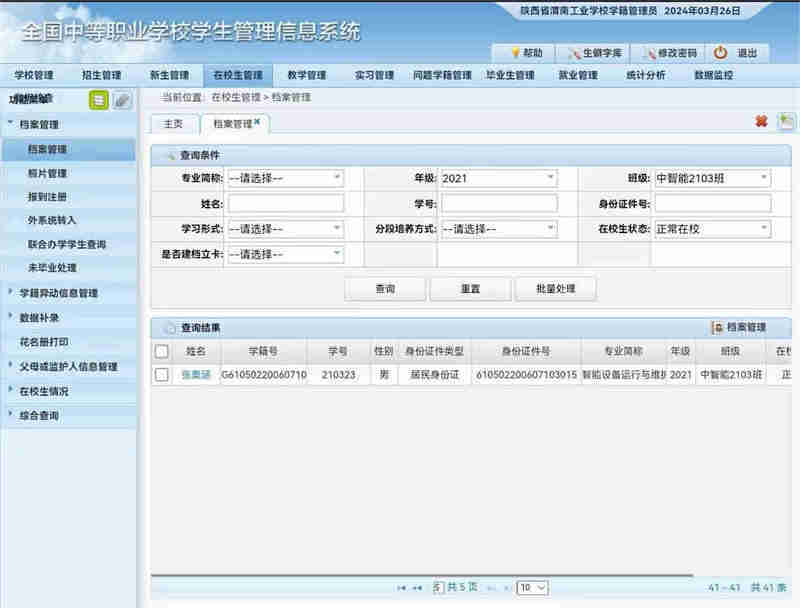Image resolution: width=800 pixels, height=608 pixels.
Task: Open the 在校生状态 dropdown
Action: (712, 229)
